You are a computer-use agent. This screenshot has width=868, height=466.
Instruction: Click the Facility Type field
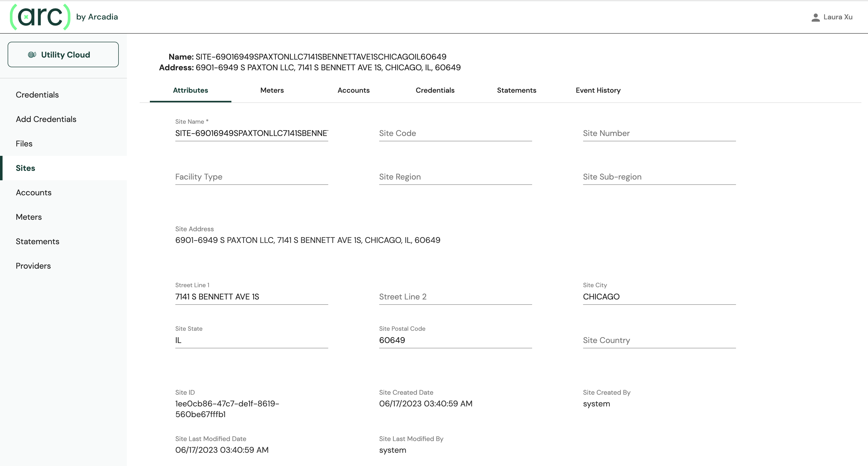coord(251,177)
